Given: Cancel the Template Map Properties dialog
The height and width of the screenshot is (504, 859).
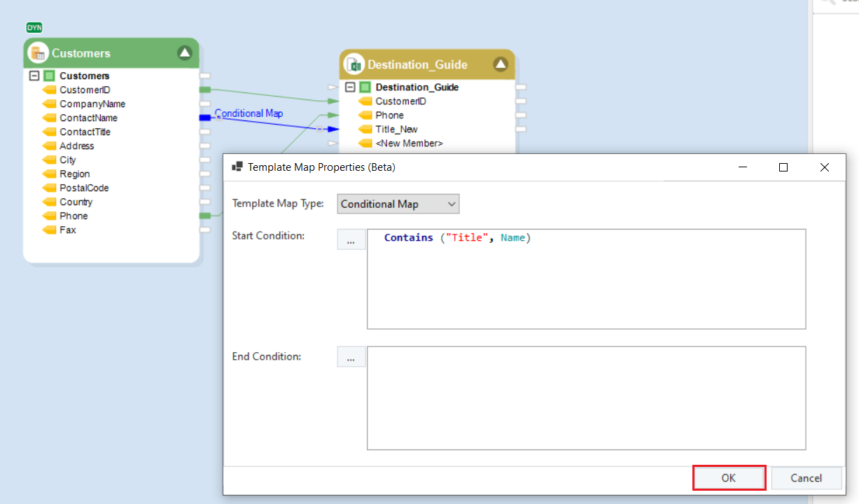Looking at the screenshot, I should 806,478.
